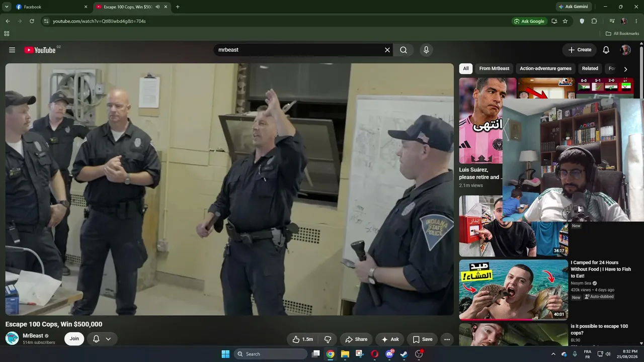The height and width of the screenshot is (362, 644).
Task: Open 'I Camped for 24 Hours' video title
Action: (601, 269)
